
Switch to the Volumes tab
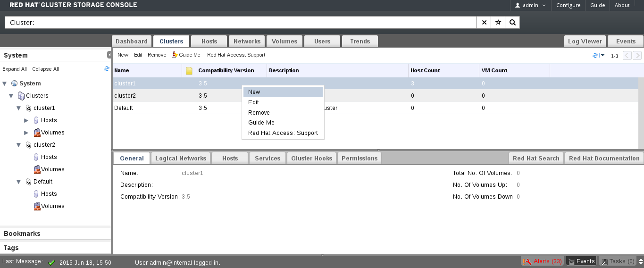tap(284, 42)
